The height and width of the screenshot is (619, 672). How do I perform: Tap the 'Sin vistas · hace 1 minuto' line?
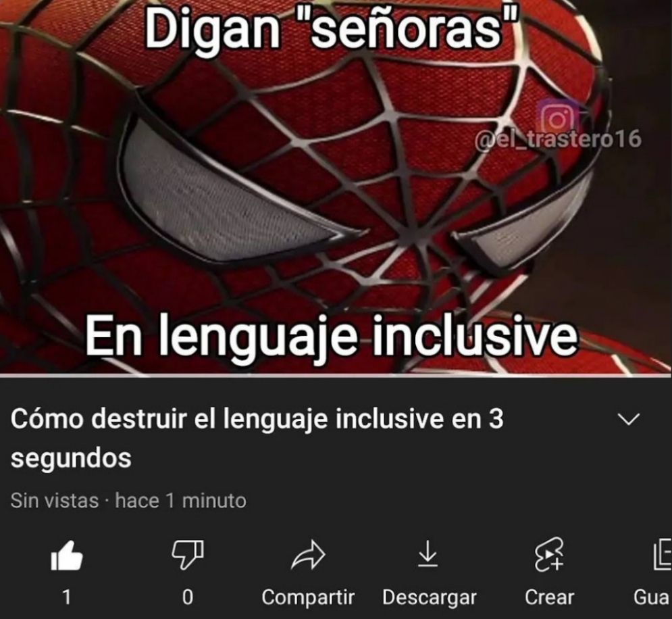click(128, 500)
